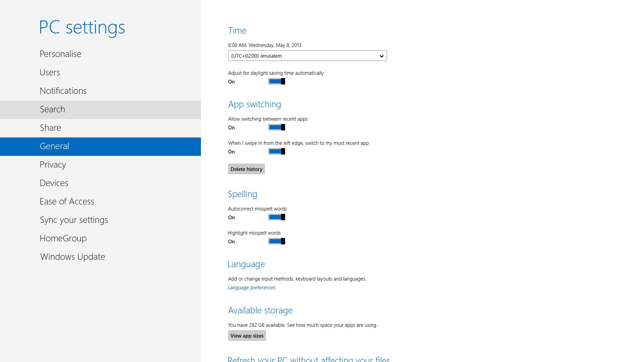The width and height of the screenshot is (644, 362).
Task: Click the View app sizes button
Action: [x=247, y=336]
